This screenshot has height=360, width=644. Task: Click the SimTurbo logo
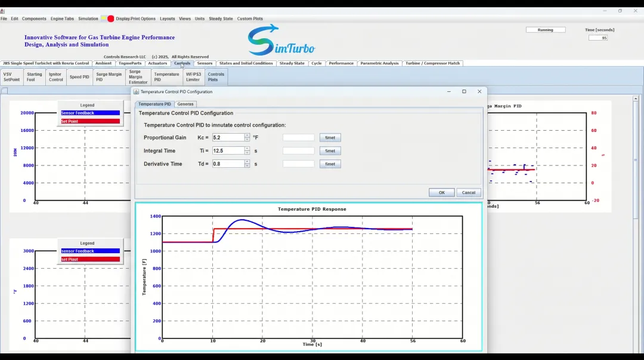[281, 40]
